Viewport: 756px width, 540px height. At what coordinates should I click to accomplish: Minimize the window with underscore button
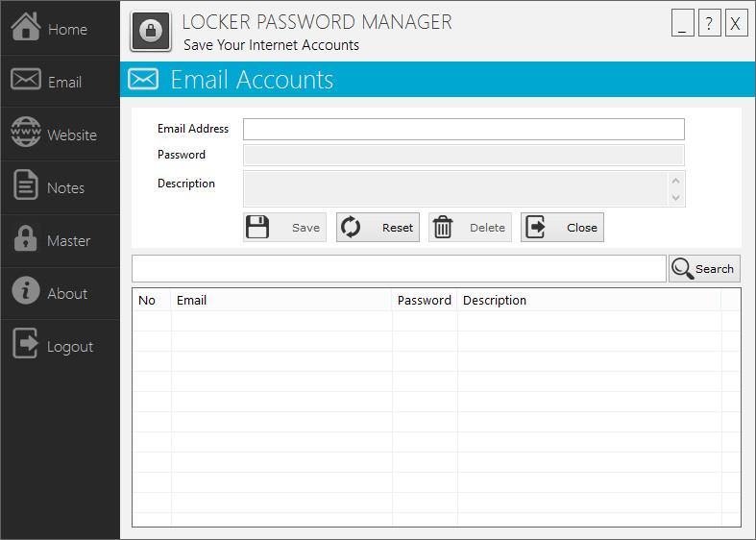pyautogui.click(x=683, y=23)
